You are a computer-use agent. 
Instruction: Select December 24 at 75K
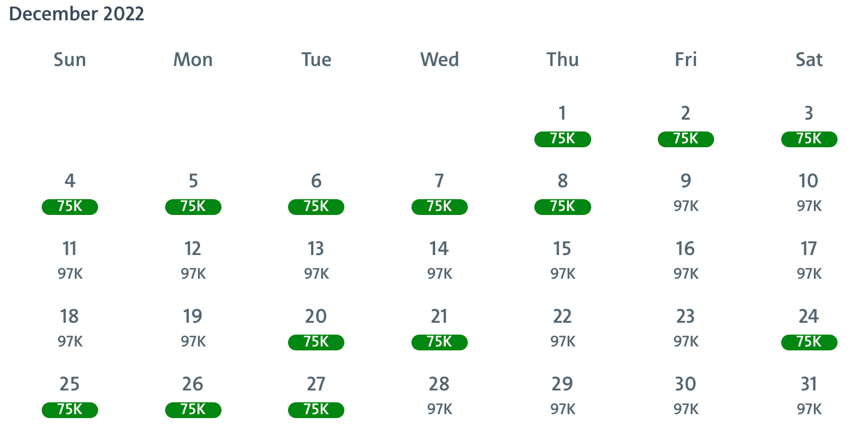click(809, 330)
